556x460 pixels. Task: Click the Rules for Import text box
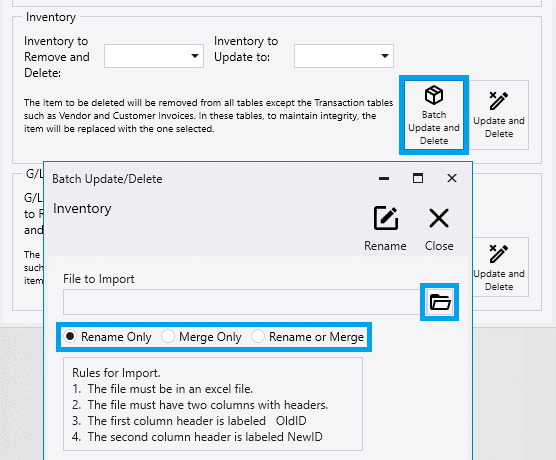(213, 404)
